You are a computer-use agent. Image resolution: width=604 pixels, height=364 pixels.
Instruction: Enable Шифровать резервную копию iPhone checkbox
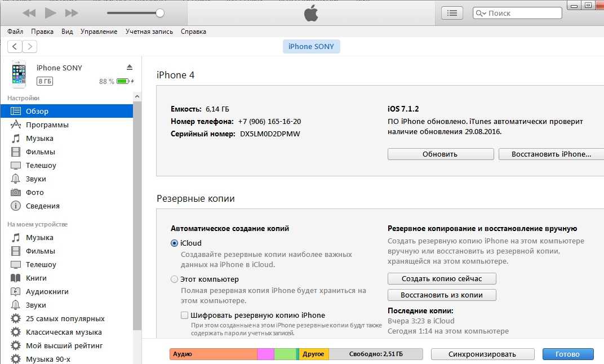point(184,316)
